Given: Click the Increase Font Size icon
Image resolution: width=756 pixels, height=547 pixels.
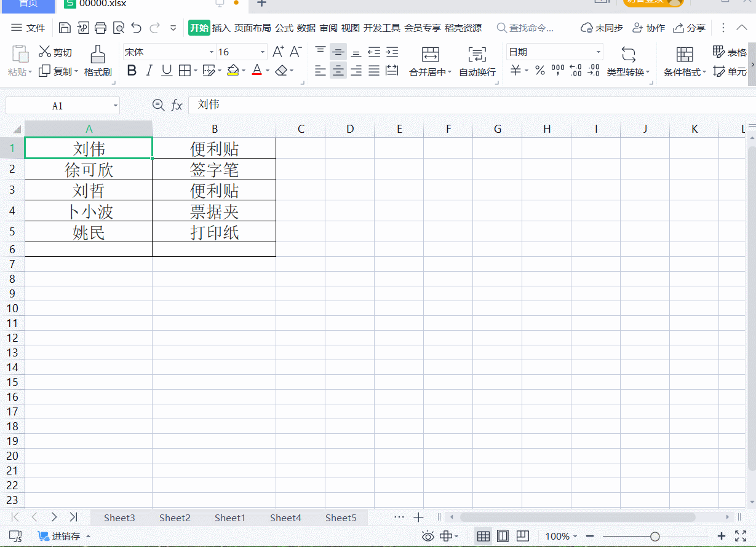Looking at the screenshot, I should [x=278, y=52].
